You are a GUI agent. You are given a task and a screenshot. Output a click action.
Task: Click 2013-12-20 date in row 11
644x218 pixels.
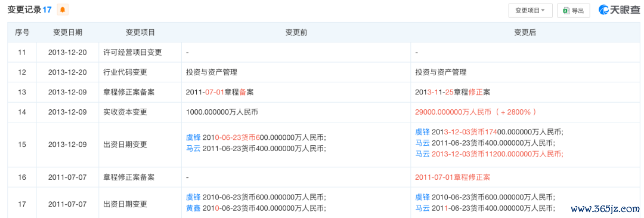(x=67, y=52)
